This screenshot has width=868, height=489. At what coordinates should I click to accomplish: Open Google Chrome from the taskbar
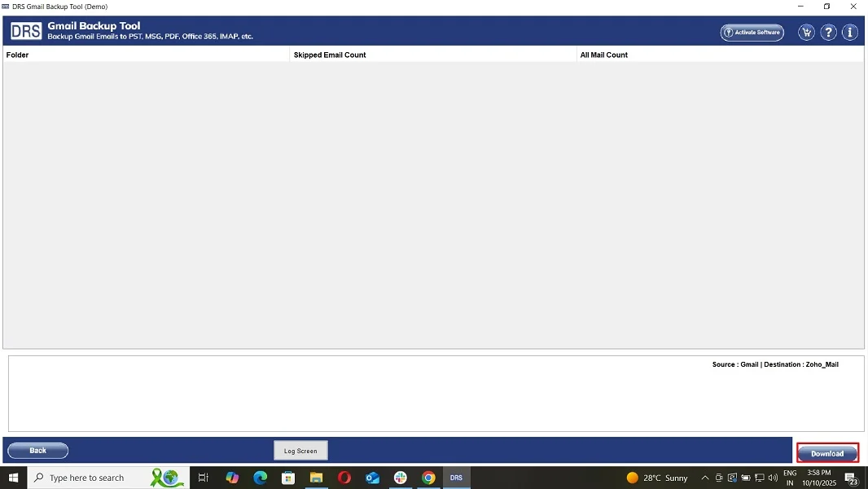[428, 478]
